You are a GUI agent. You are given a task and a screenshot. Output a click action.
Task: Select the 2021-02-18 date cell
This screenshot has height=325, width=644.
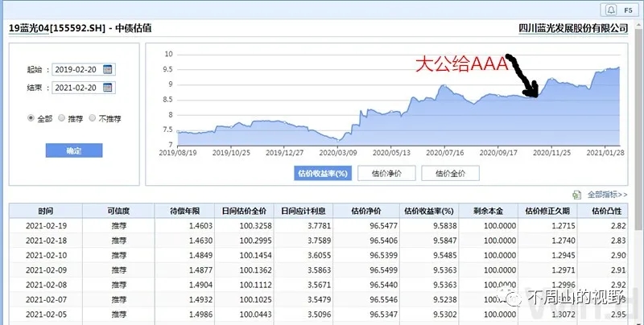46,241
